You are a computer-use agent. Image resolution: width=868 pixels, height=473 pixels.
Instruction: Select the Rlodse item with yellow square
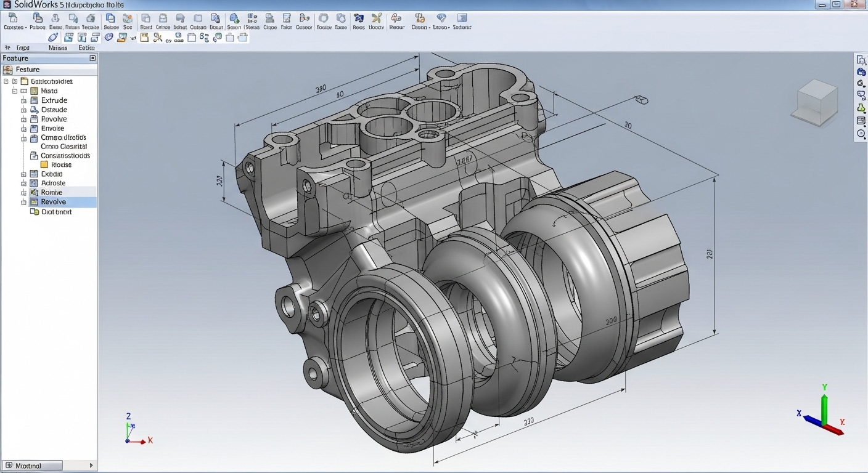60,165
